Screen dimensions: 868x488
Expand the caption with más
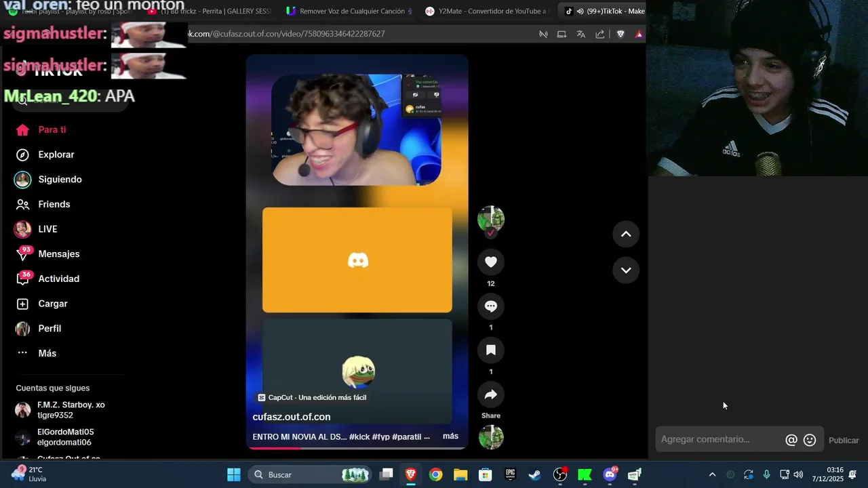pos(450,436)
